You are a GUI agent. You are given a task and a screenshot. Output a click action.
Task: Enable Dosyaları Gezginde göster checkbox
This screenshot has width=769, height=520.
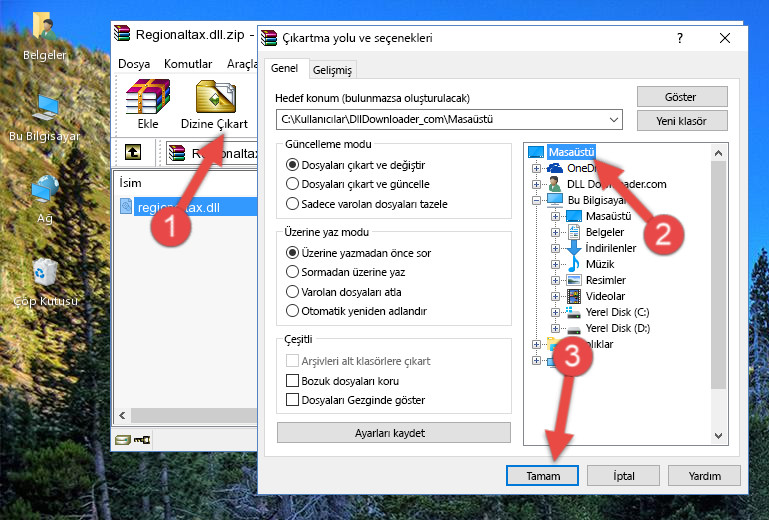[x=292, y=400]
